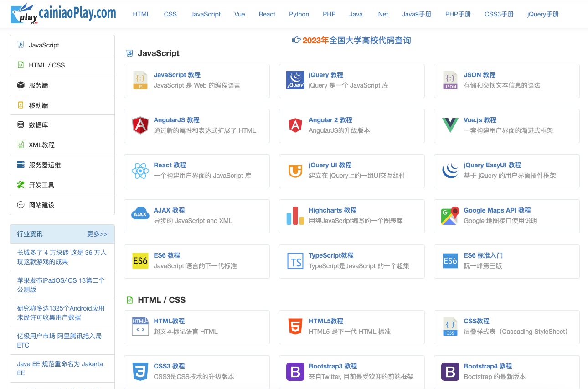Click the 开发工具 wrench icon in sidebar
Viewport: 588px width, 389px height.
[x=21, y=185]
